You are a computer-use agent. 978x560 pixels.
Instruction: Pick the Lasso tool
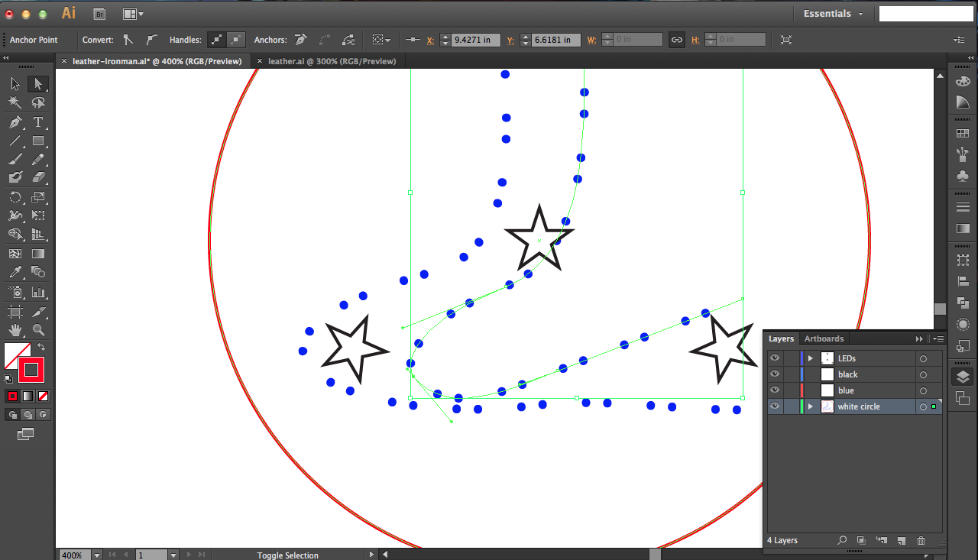(37, 102)
